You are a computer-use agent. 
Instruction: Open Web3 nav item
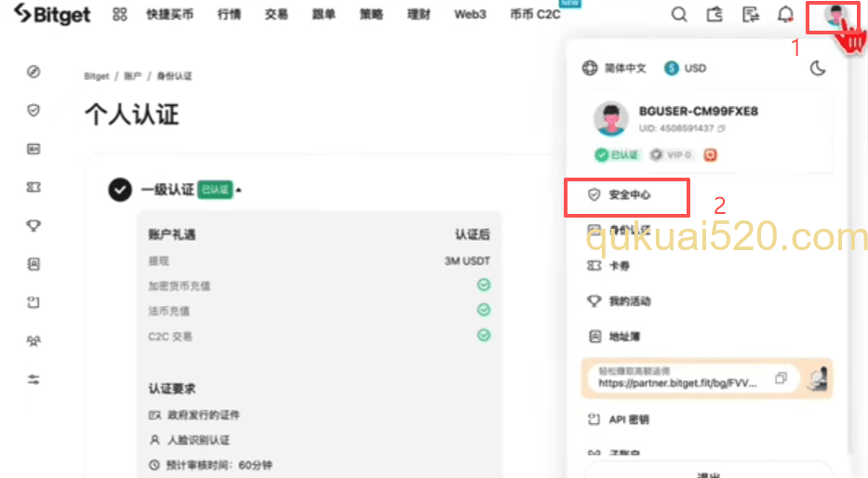(x=470, y=14)
